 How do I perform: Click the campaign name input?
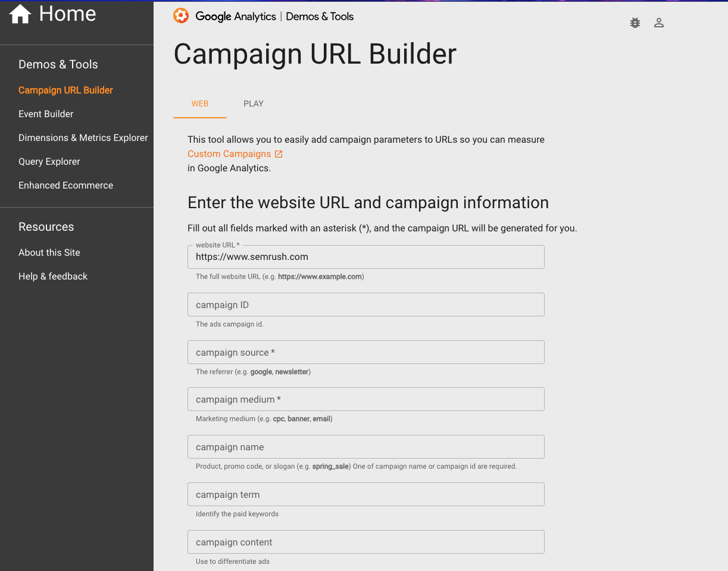(365, 447)
